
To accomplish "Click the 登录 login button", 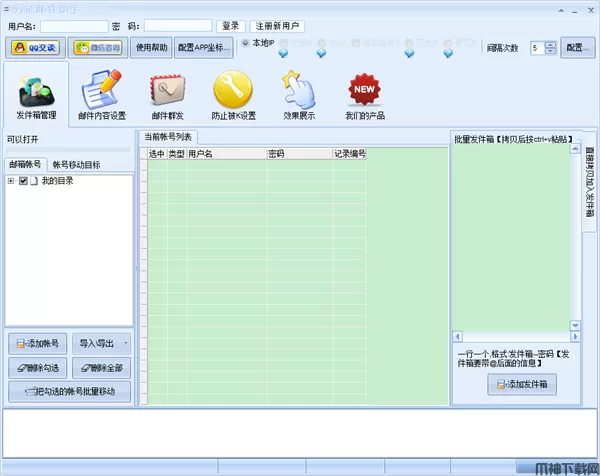I will 231,25.
